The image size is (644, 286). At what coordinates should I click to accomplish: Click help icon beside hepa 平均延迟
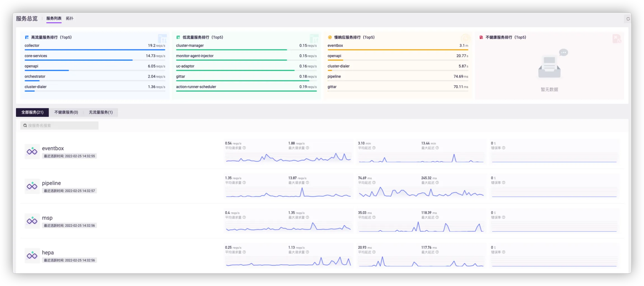point(374,252)
